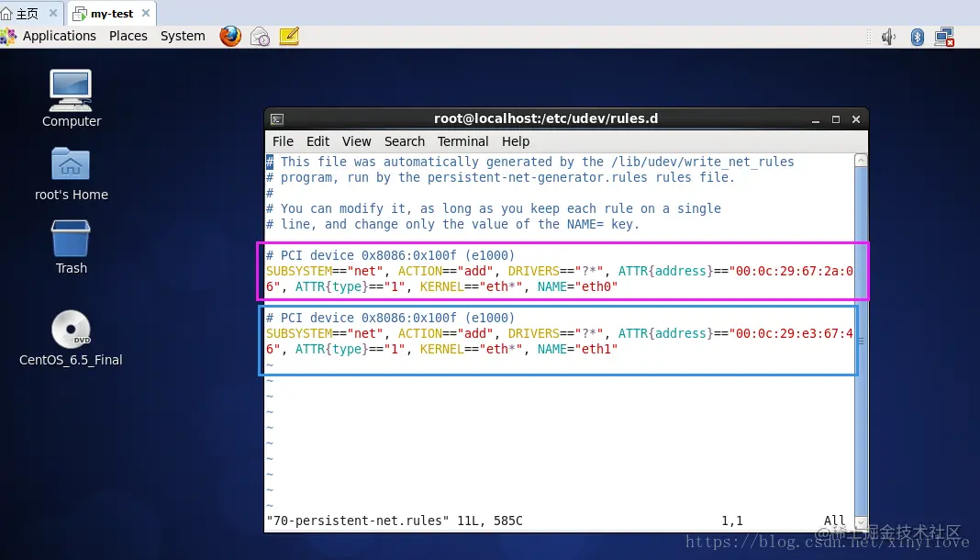Click the terminal vertical scrollbar thumb
980x560 pixels.
point(861,342)
